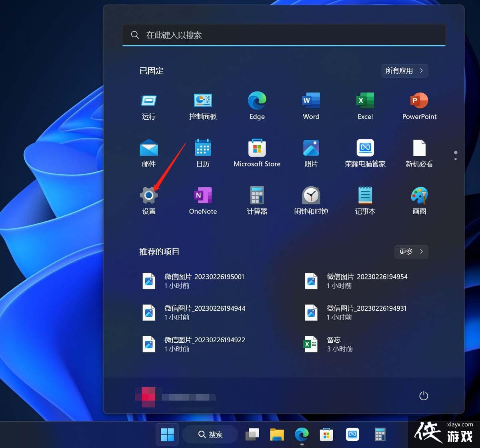480x448 pixels.
Task: Open file 微信图片_20230226195001
Action: click(x=204, y=281)
